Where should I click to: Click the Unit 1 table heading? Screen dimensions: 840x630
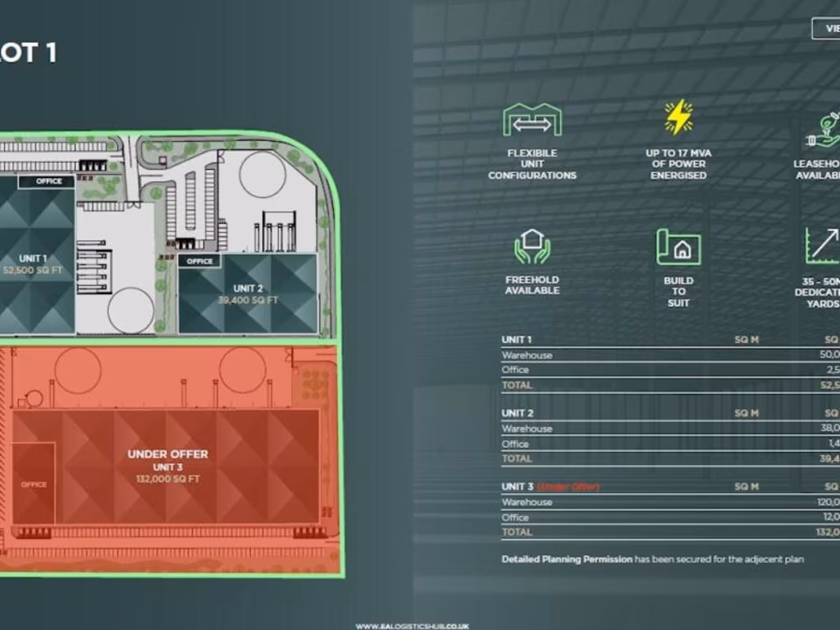(517, 340)
